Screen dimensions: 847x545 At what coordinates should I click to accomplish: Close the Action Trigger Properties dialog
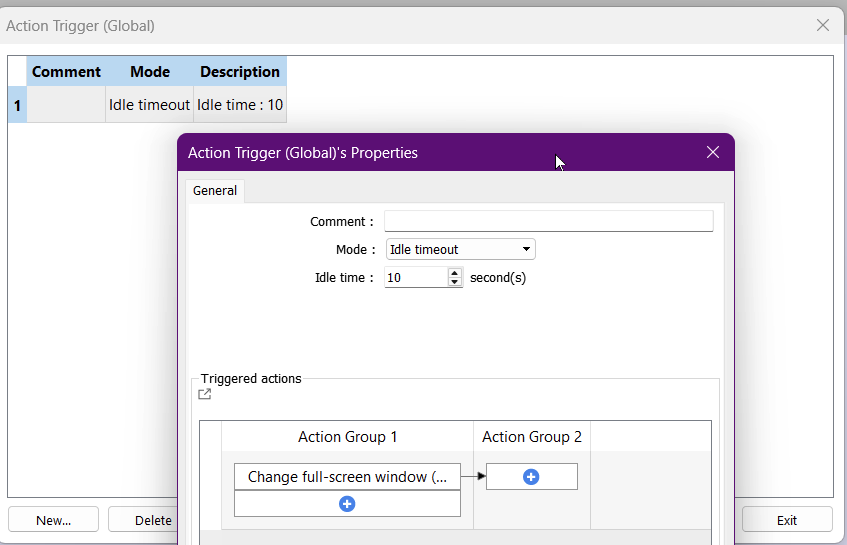[x=713, y=152]
